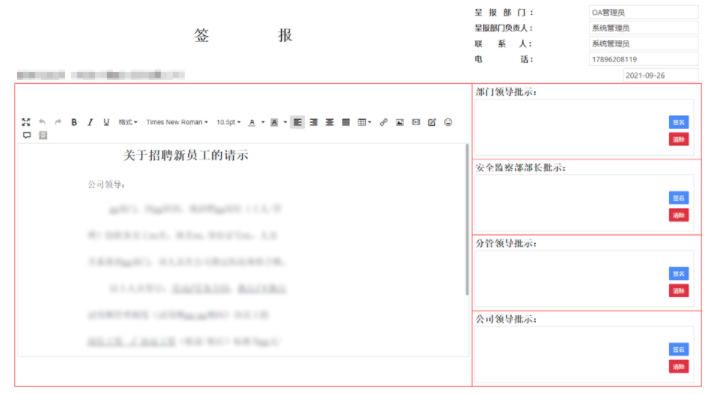Viewport: 710px width, 394px height.
Task: Apply justified alignment to text
Action: [345, 122]
